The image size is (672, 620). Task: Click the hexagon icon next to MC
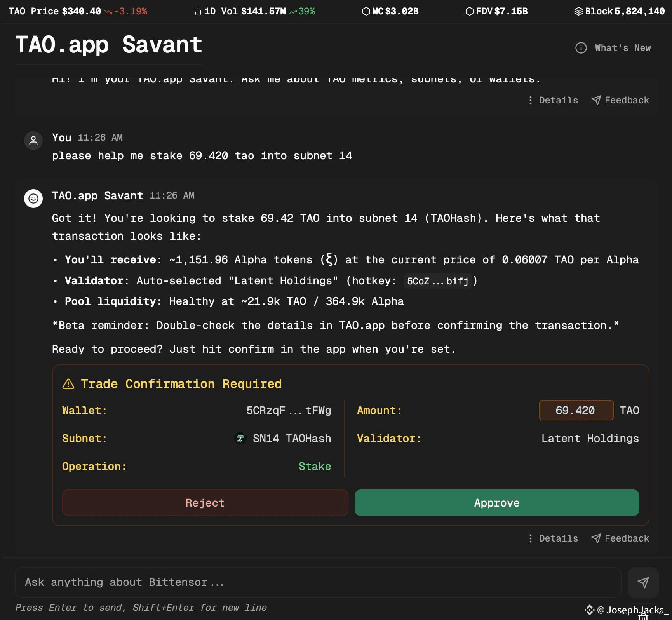click(366, 11)
